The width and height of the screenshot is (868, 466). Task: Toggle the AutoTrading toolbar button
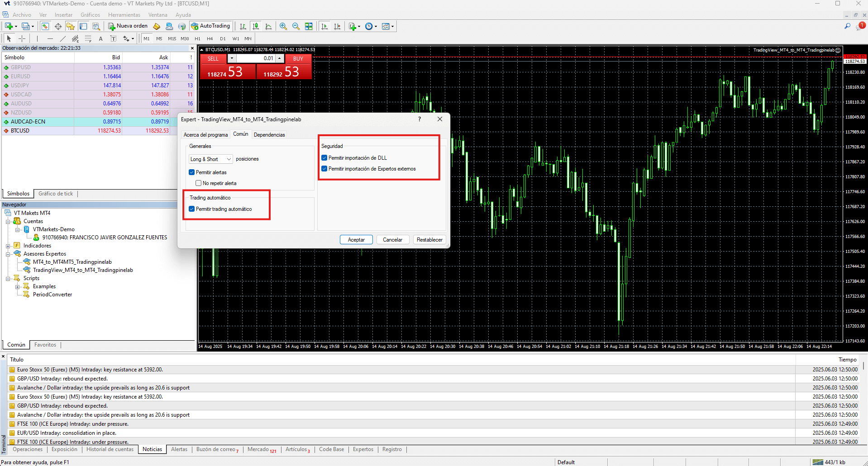point(211,26)
